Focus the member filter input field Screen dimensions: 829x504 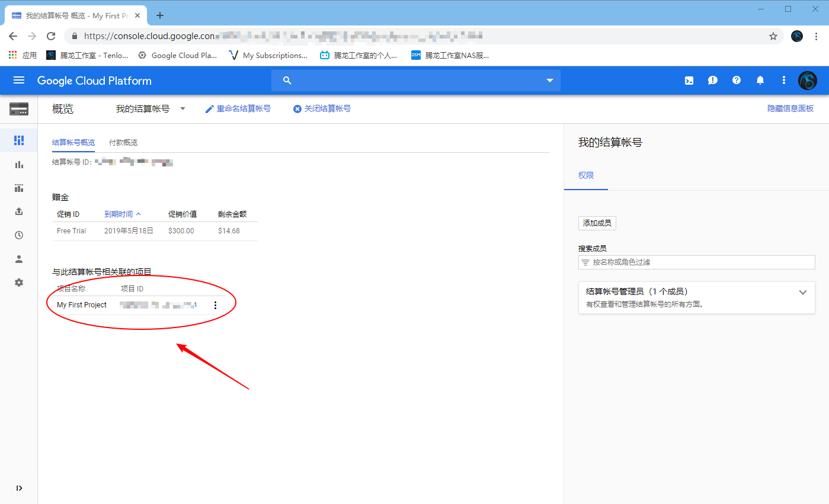[697, 262]
